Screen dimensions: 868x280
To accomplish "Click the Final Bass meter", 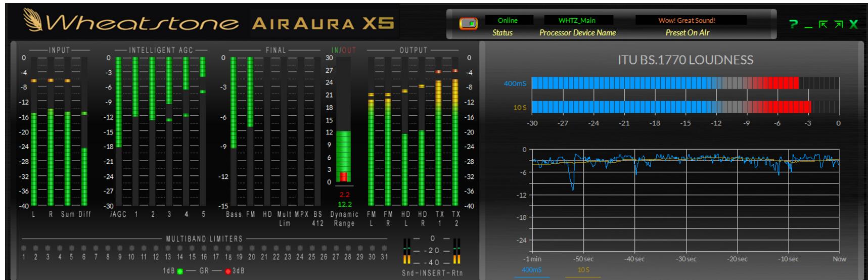I will (234, 131).
